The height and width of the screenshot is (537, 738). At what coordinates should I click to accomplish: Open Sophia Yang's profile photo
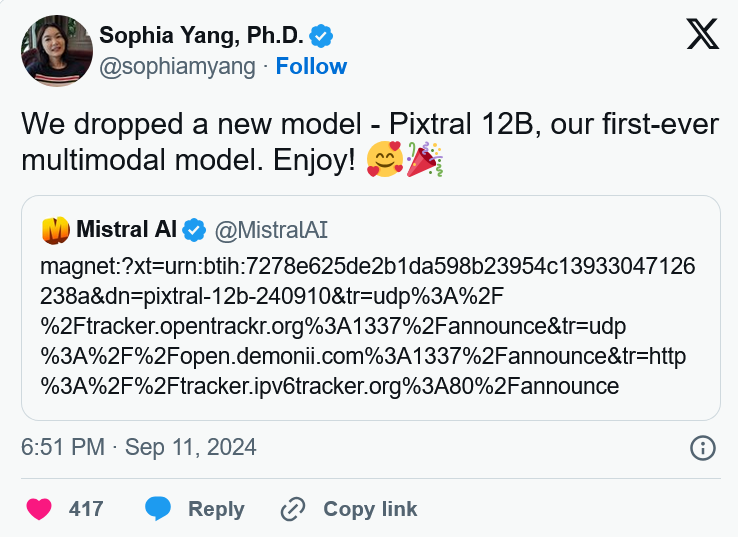(56, 50)
